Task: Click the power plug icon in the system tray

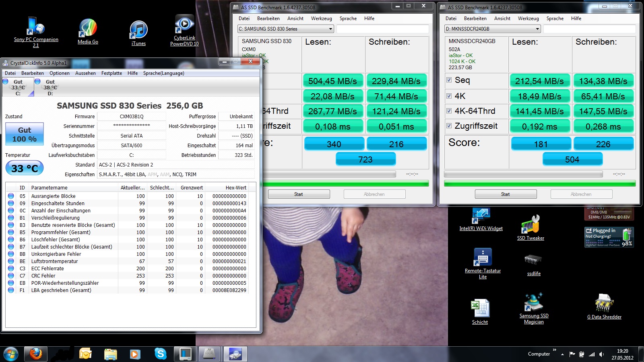Action: pos(582,354)
